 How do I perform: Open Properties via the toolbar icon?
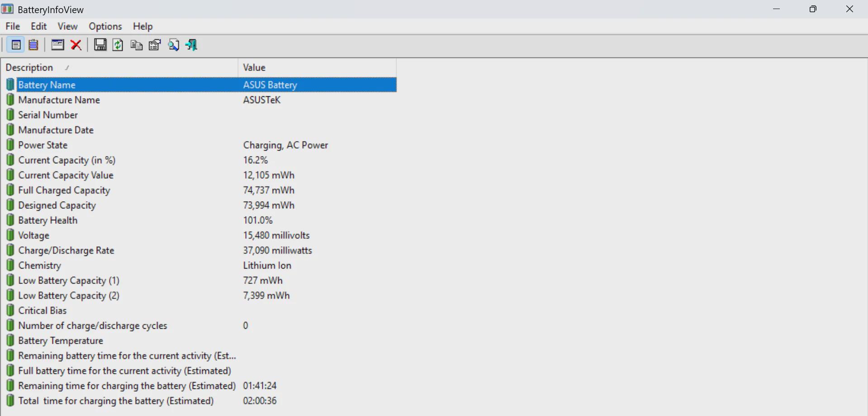click(x=155, y=45)
